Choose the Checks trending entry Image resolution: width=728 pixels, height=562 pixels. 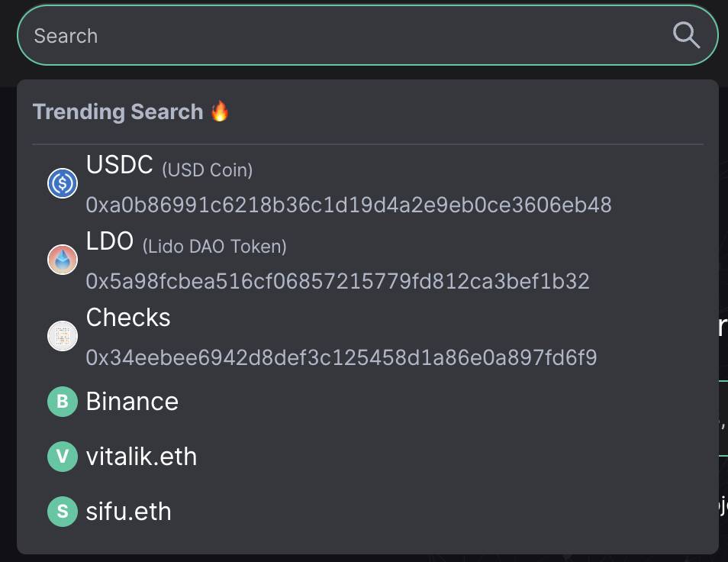point(368,336)
